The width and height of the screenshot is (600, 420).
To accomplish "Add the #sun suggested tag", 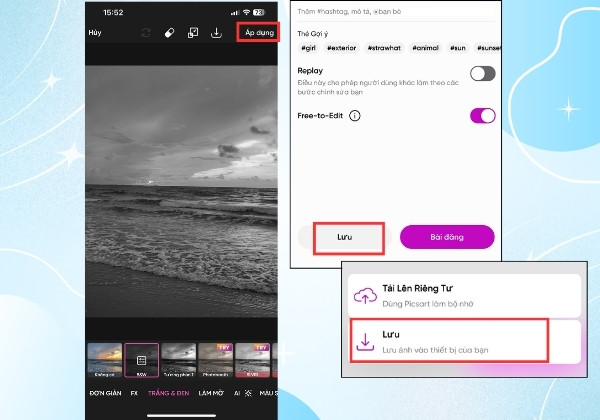I will (x=458, y=48).
